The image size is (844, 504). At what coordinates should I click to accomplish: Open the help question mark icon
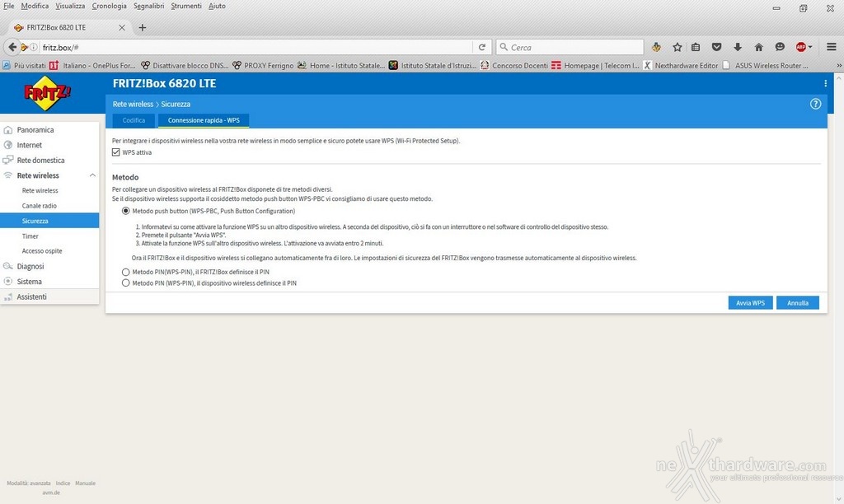pos(815,104)
